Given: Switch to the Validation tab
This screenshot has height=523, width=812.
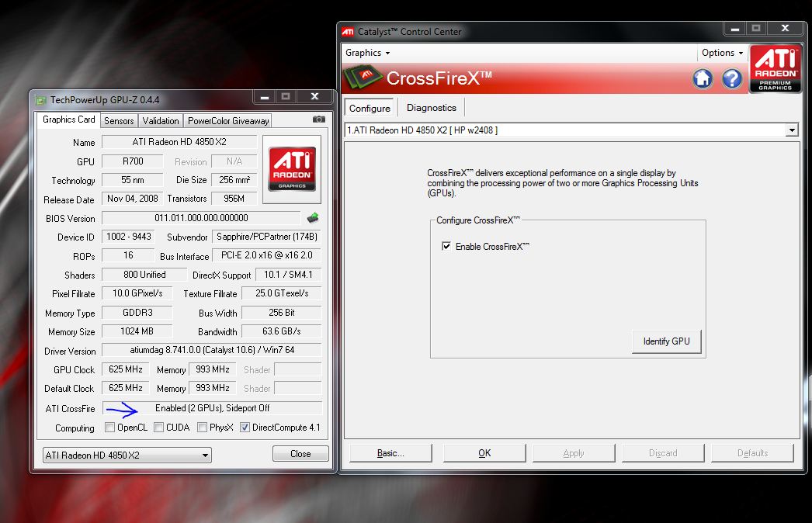Looking at the screenshot, I should (x=161, y=120).
